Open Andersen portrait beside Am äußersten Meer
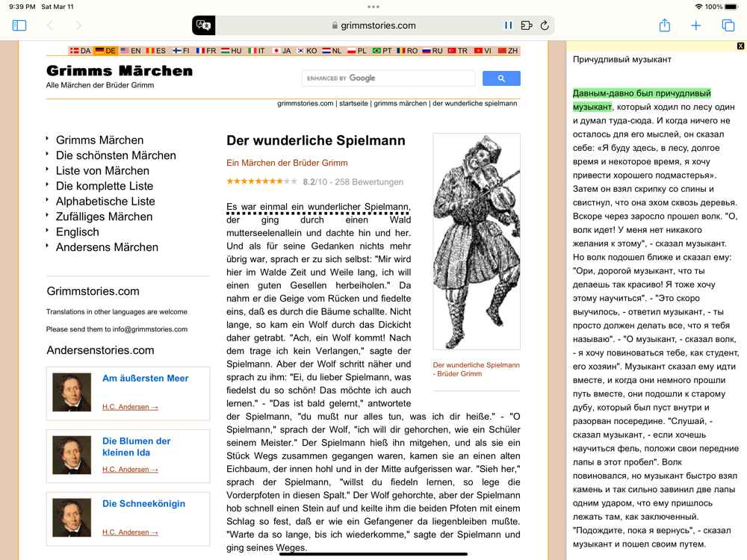The image size is (747, 560). (x=72, y=393)
